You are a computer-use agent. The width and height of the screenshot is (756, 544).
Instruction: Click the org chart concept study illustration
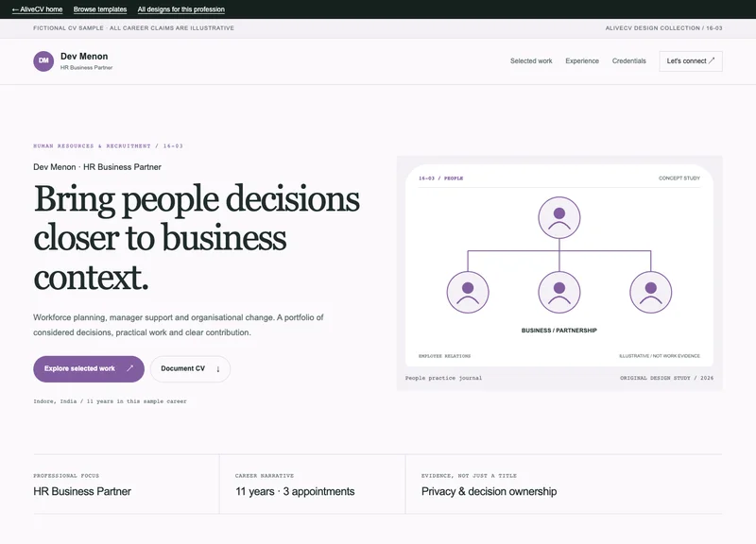click(x=559, y=265)
